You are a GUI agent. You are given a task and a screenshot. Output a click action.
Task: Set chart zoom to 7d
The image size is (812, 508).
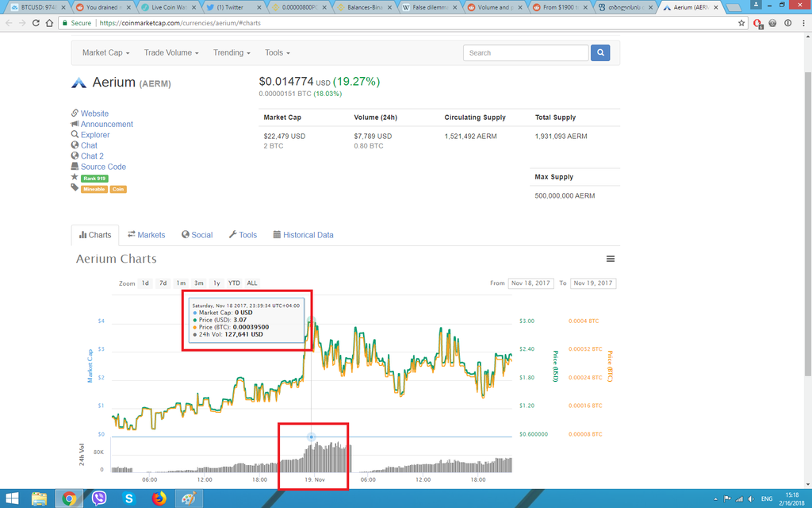click(x=163, y=283)
